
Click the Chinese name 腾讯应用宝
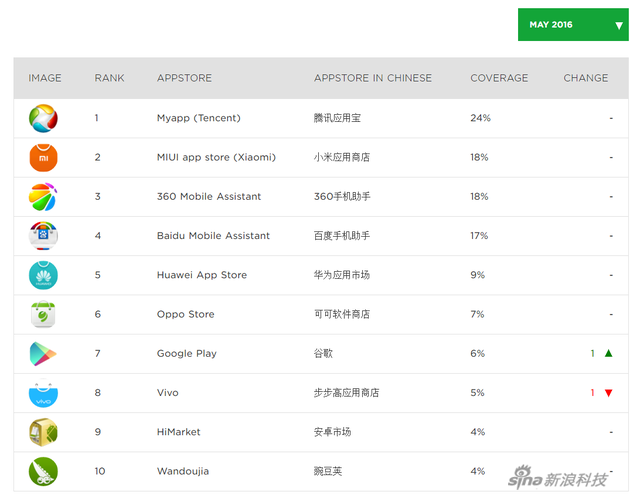click(x=337, y=118)
